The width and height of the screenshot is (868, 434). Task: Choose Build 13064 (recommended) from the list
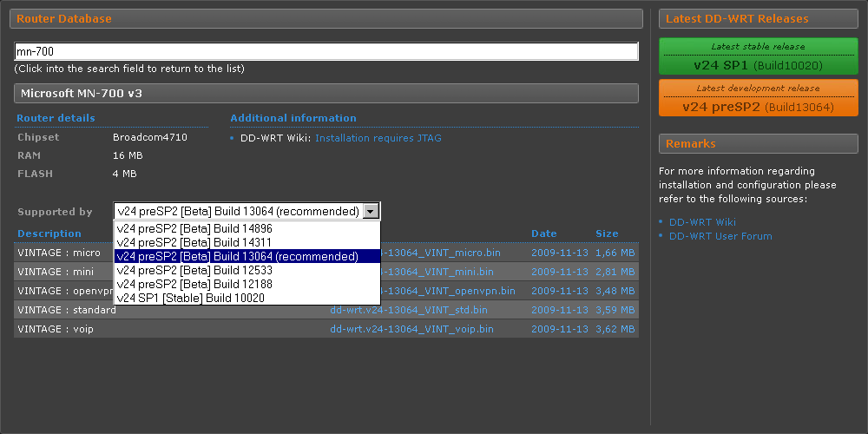click(x=247, y=256)
